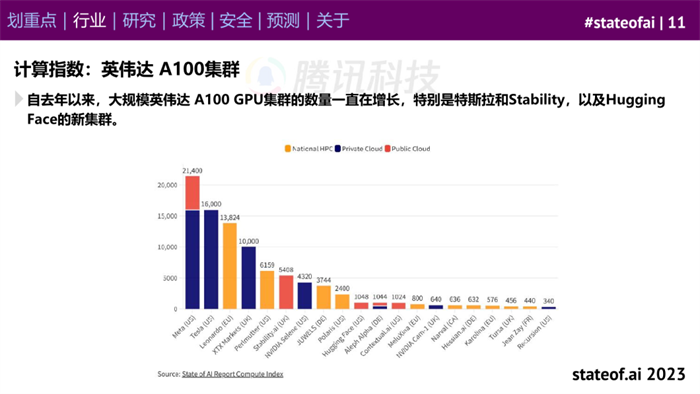
Task: Select the XTX Markets 10,000 bar
Action: tap(249, 278)
